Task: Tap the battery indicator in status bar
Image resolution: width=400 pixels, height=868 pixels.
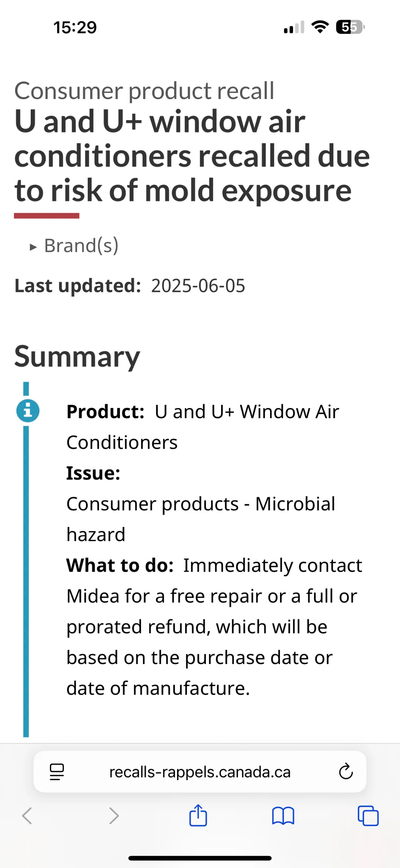Action: pyautogui.click(x=350, y=27)
